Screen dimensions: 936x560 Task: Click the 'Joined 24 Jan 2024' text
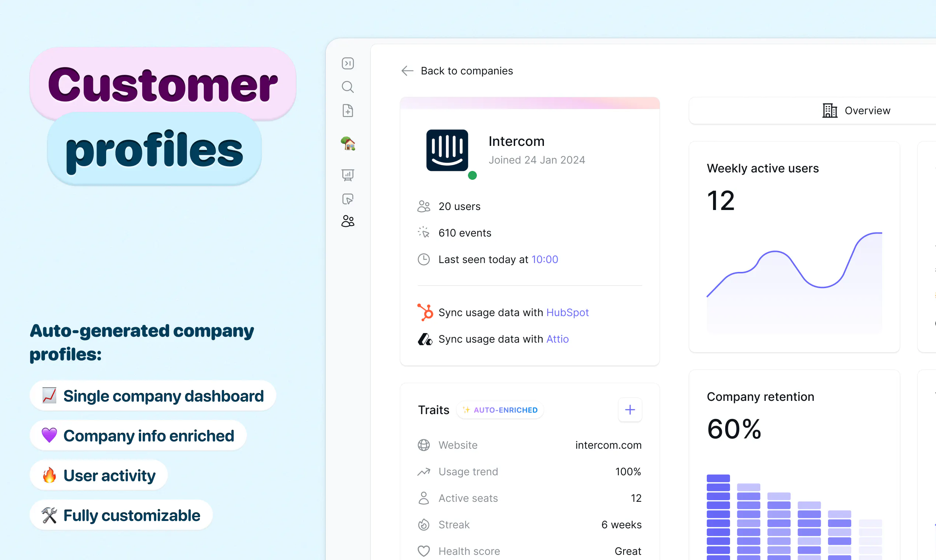pos(537,160)
